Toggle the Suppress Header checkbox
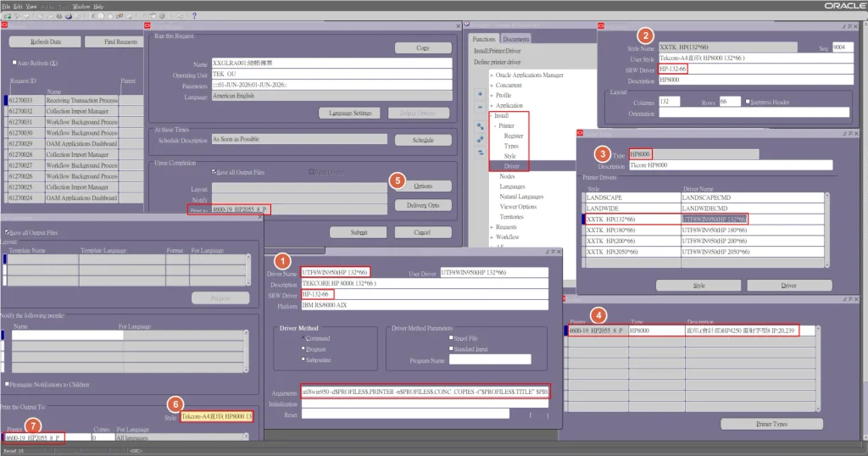This screenshot has height=456, width=868. pyautogui.click(x=748, y=102)
